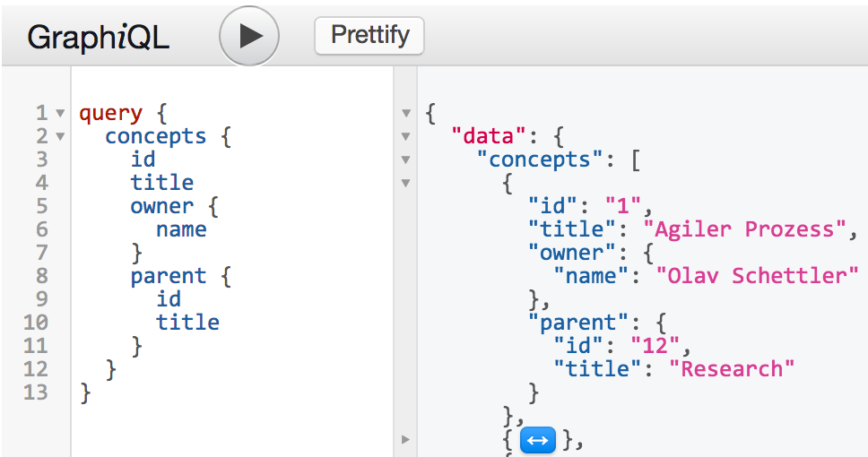The image size is (868, 457).
Task: Click the query keyword on line 1
Action: pos(110,114)
